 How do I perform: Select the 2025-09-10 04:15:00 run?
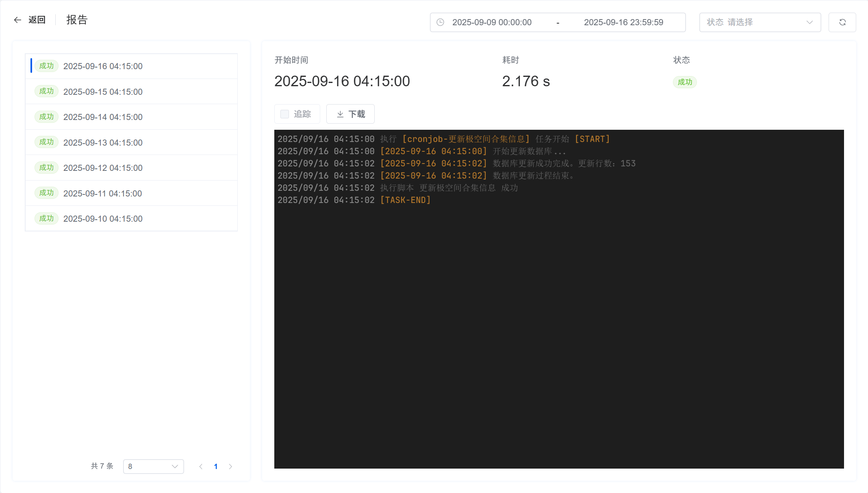click(x=103, y=218)
